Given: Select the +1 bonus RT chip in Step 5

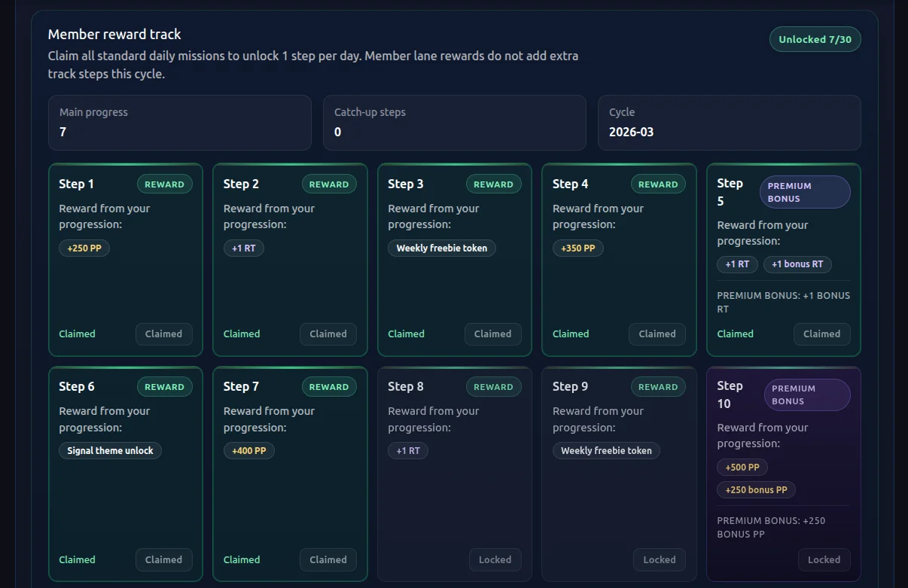Looking at the screenshot, I should click(797, 264).
